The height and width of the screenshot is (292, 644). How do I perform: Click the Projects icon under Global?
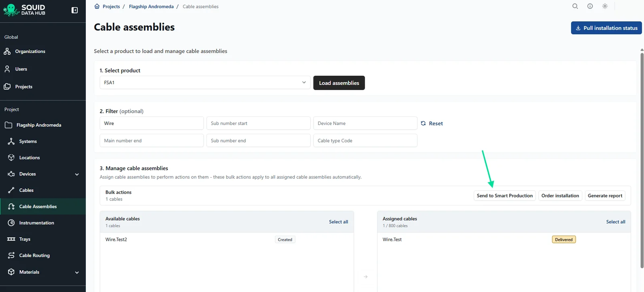click(x=7, y=87)
